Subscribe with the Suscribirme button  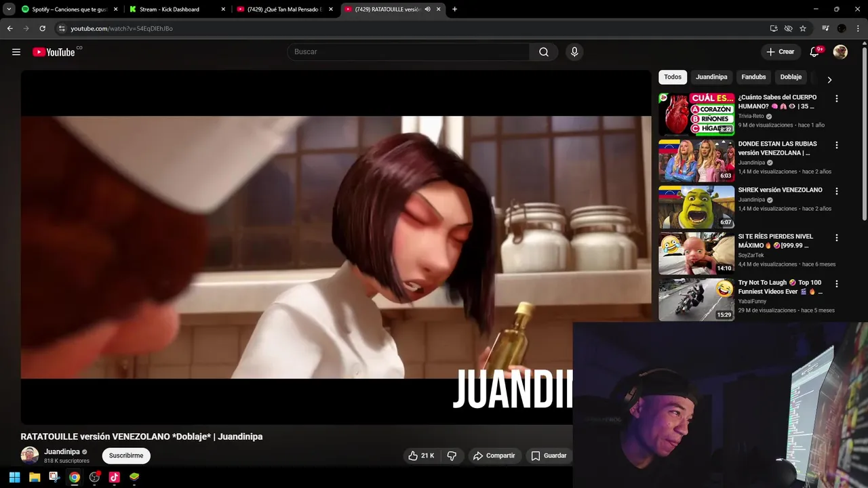tap(126, 455)
